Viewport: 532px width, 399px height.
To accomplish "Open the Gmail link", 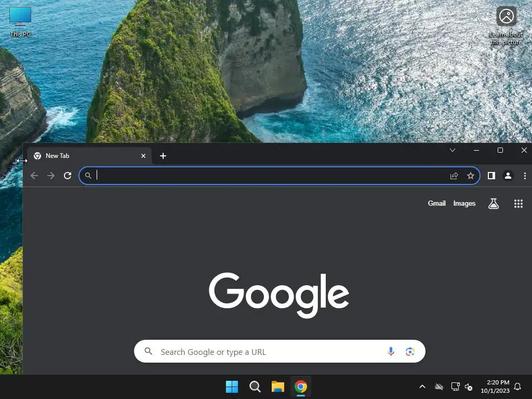I will [x=436, y=203].
